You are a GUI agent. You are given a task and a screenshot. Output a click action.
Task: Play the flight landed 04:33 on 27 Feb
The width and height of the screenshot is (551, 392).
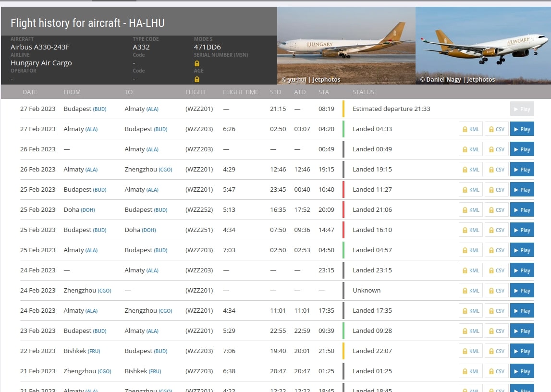coord(522,129)
